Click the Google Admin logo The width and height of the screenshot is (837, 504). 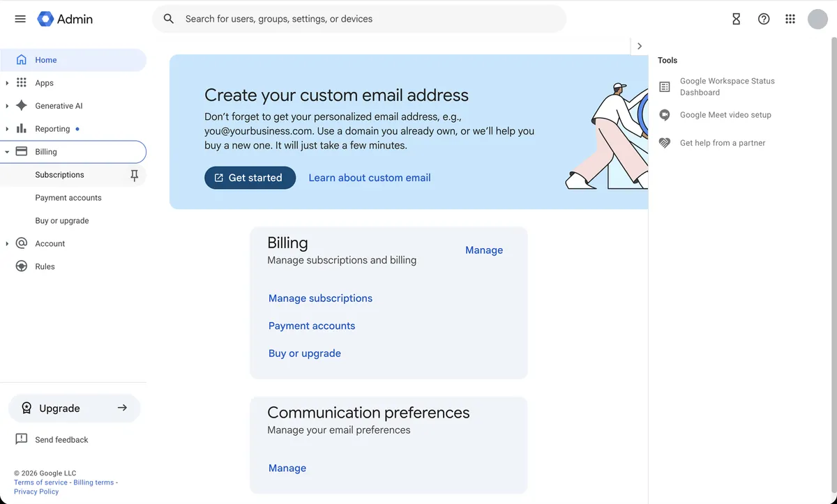[x=65, y=19]
